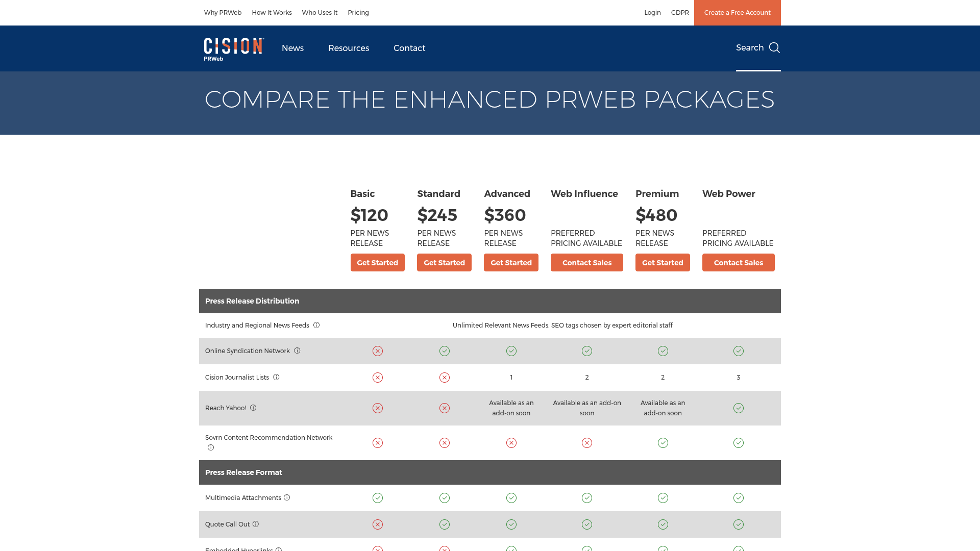The height and width of the screenshot is (551, 980).
Task: Show info icon for Multimedia Attachments
Action: [287, 497]
